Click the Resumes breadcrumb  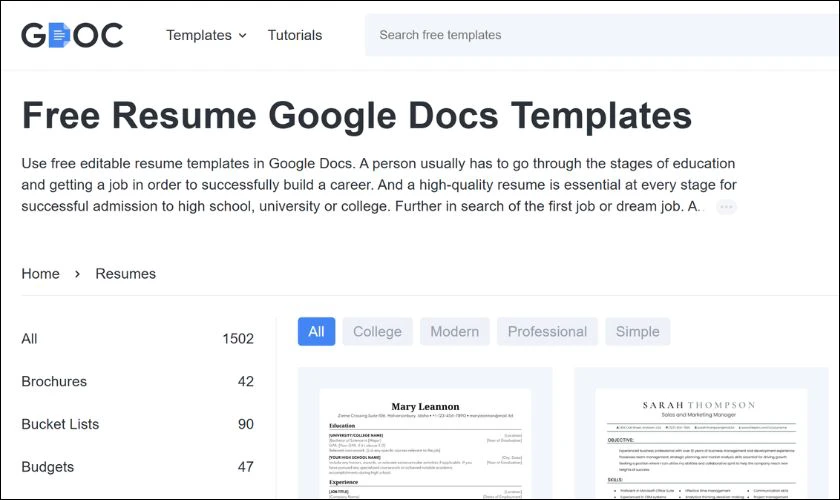pos(125,274)
